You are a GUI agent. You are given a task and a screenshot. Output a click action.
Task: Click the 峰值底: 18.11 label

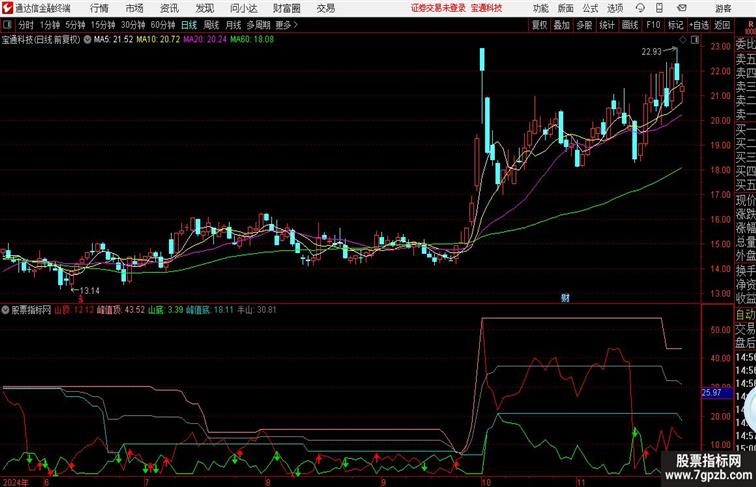(210, 310)
